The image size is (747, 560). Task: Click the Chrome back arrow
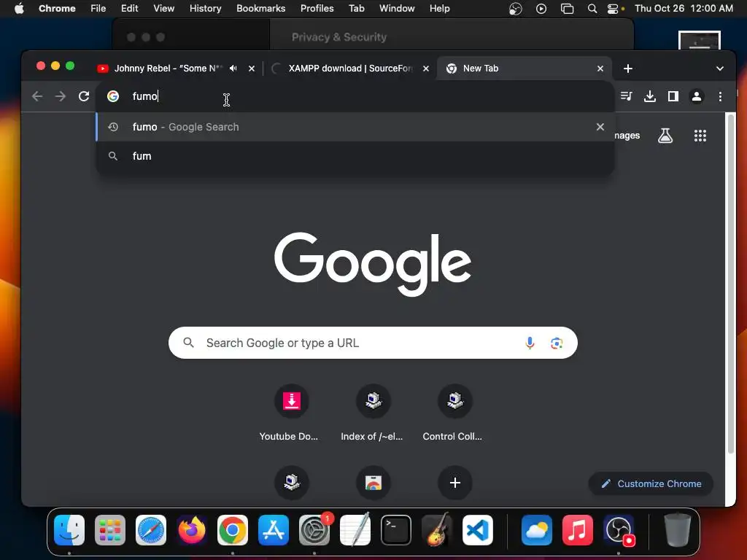(37, 96)
